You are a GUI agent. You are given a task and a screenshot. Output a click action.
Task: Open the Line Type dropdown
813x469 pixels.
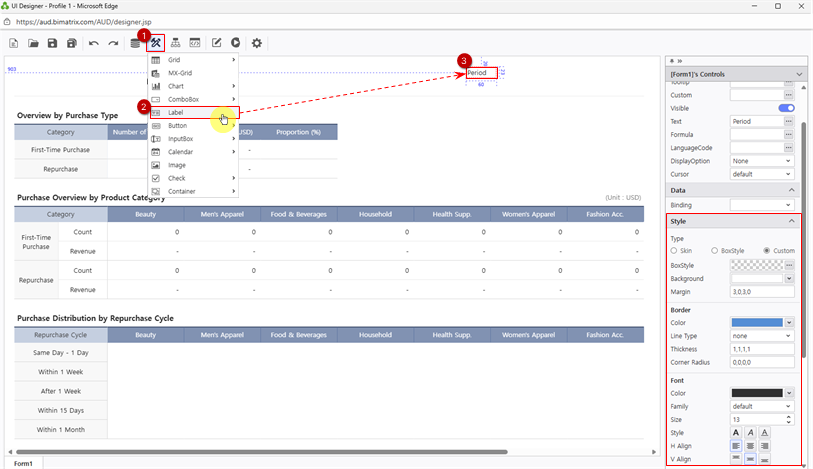[762, 336]
